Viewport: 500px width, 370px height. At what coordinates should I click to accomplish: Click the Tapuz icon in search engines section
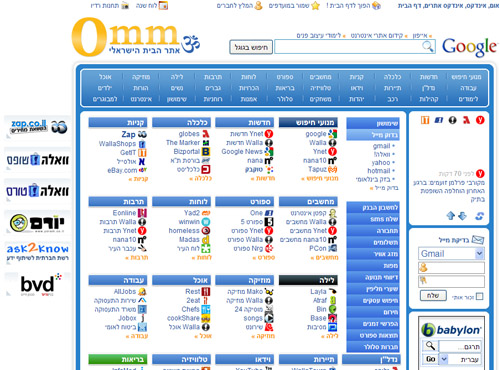pyautogui.click(x=332, y=169)
